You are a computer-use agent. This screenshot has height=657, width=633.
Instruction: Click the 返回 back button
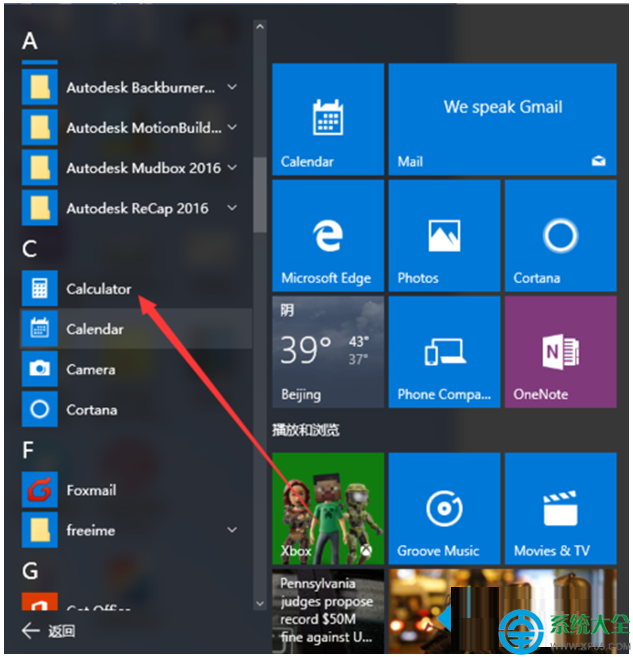pyautogui.click(x=48, y=631)
